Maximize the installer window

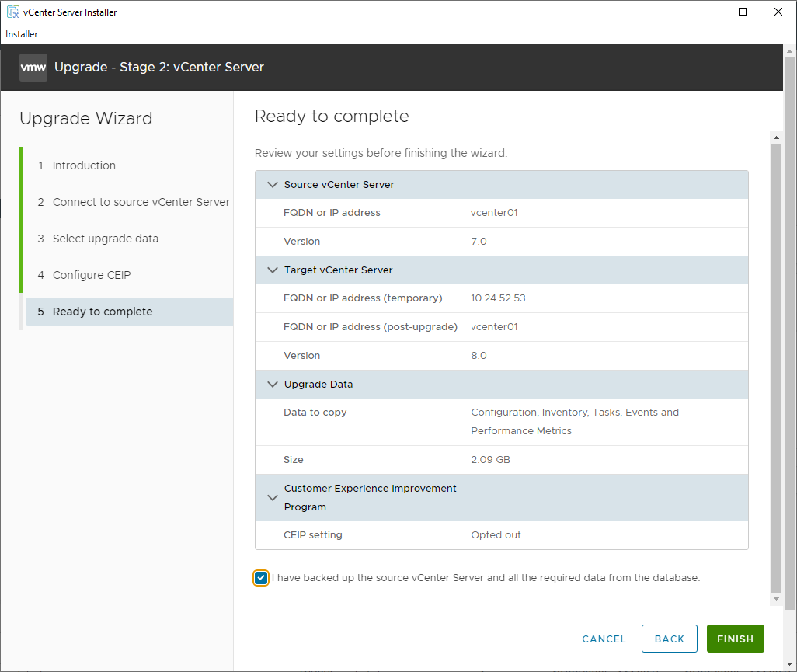[x=743, y=12]
